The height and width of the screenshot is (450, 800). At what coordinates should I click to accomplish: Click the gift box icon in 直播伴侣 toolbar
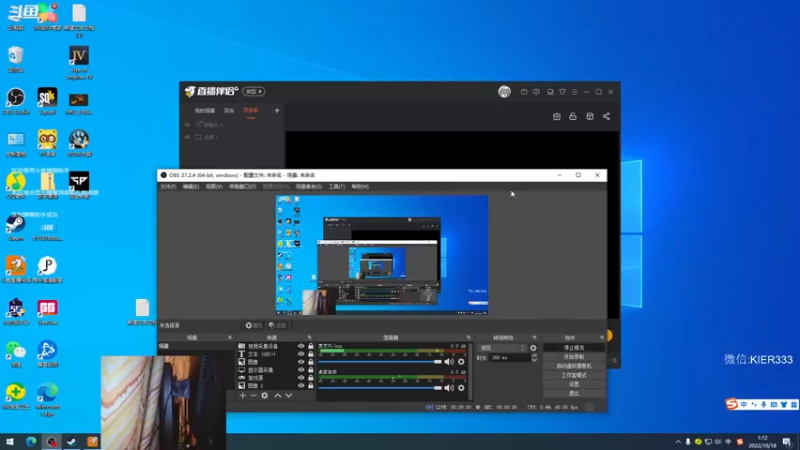pos(557,116)
